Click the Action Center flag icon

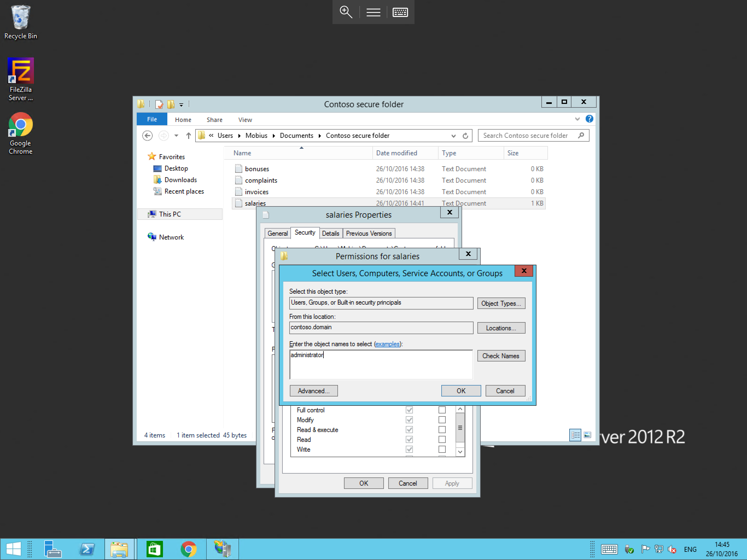click(645, 549)
